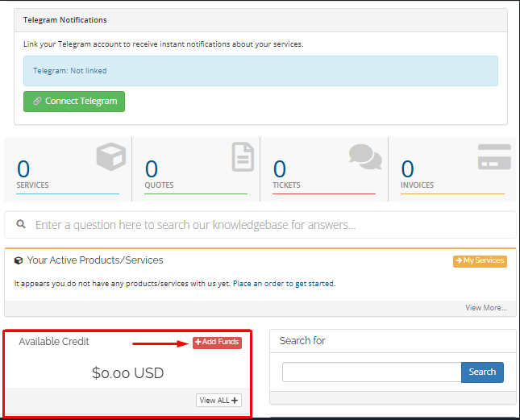The image size is (520, 420).
Task: Click the Quotes document icon
Action: pyautogui.click(x=243, y=156)
